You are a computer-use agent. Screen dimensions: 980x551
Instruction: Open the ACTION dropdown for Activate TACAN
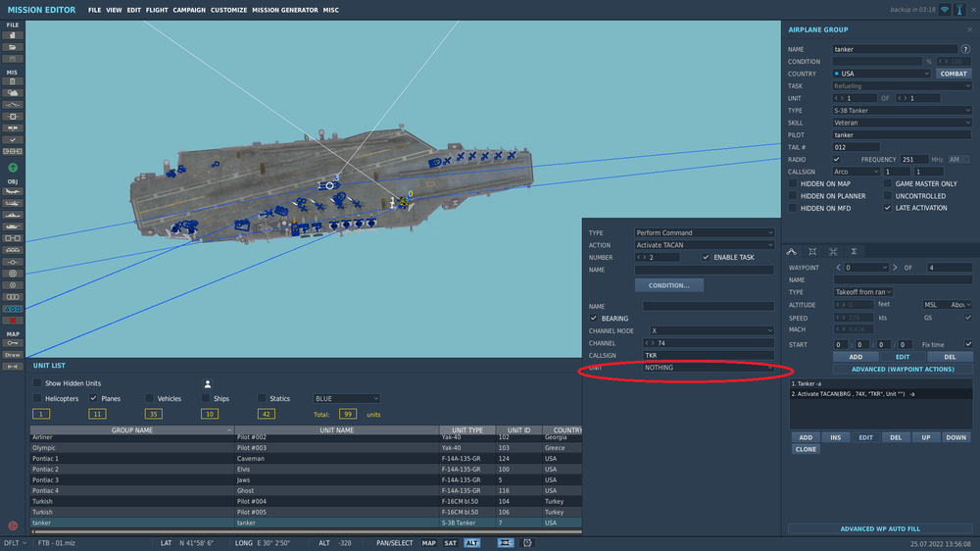click(x=705, y=245)
